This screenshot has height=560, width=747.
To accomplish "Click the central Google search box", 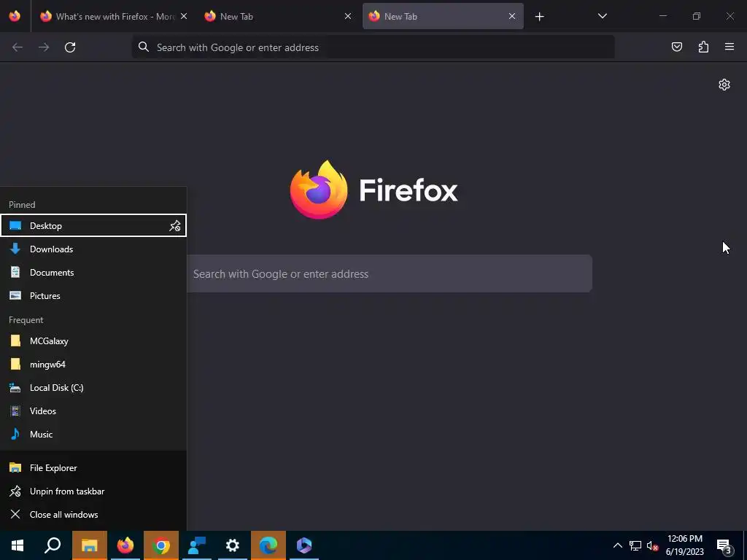I will [x=390, y=274].
